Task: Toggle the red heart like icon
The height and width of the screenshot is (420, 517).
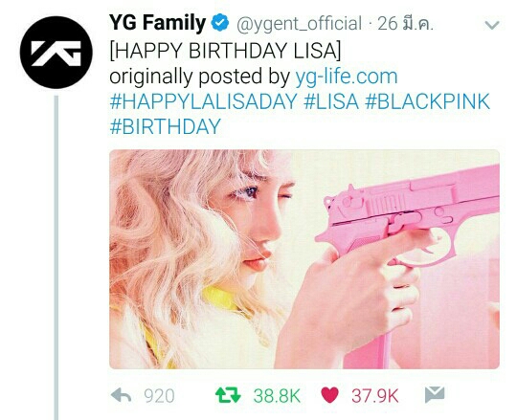Action: pos(329,395)
